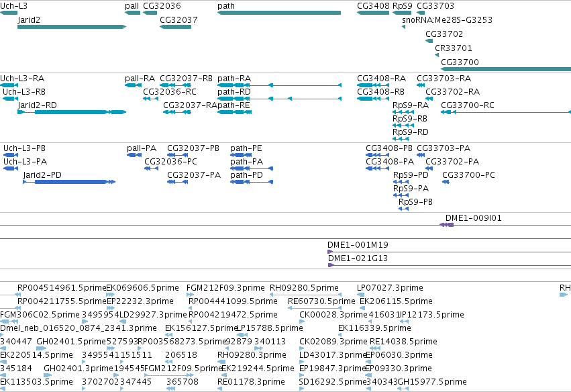Image resolution: width=571 pixels, height=392 pixels.
Task: Click the CG33703 gene label
Action: [435, 6]
